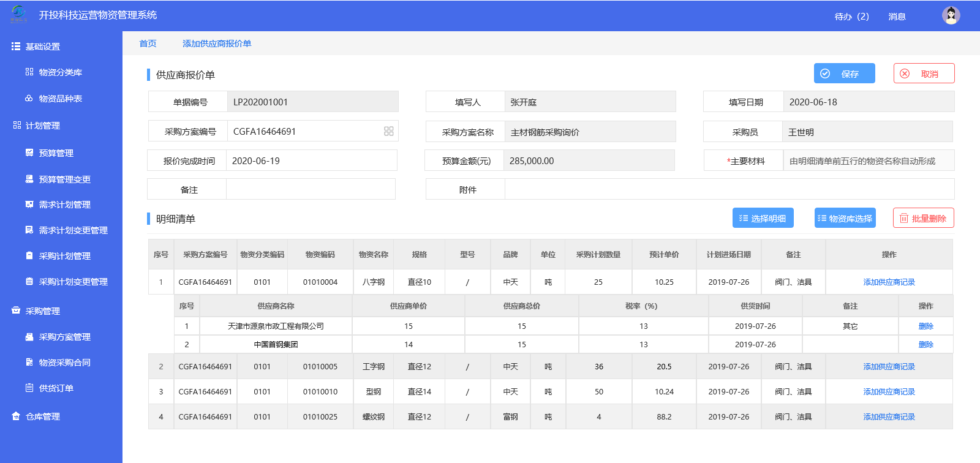The width and height of the screenshot is (980, 463).
Task: Add supplier record for 八字钢 row
Action: (x=889, y=282)
